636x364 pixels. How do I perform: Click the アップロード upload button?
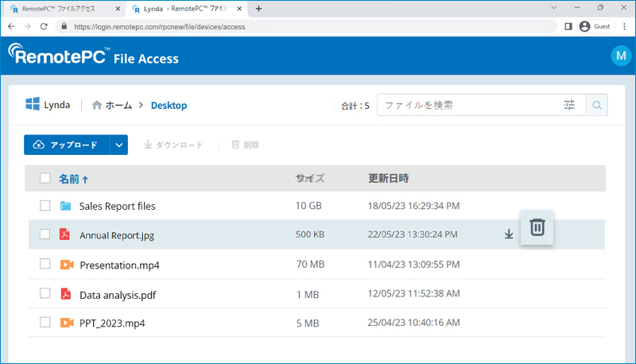click(x=67, y=145)
